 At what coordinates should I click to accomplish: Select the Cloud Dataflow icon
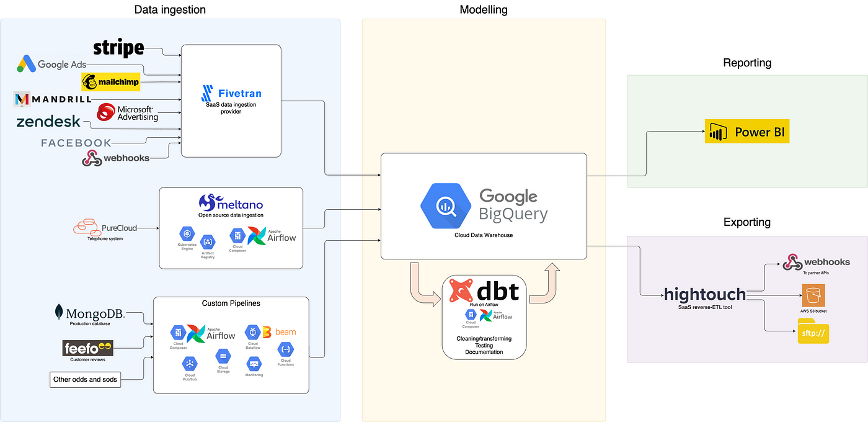pyautogui.click(x=252, y=333)
